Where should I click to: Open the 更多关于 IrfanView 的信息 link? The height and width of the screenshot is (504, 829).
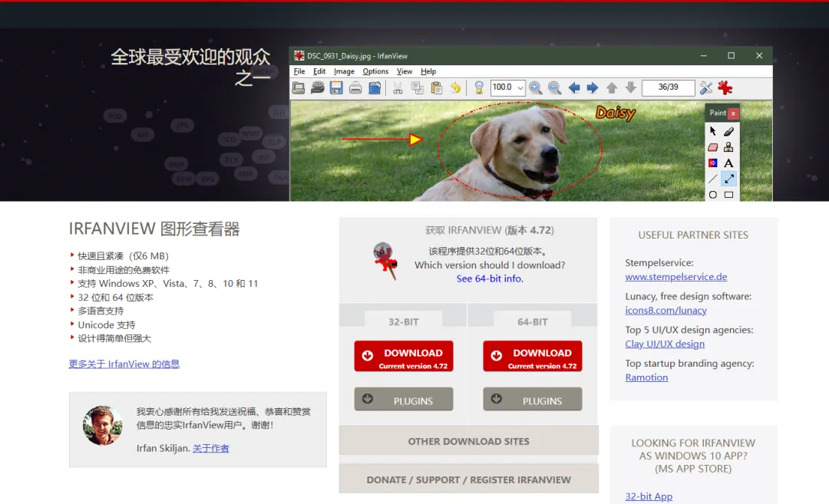(124, 364)
